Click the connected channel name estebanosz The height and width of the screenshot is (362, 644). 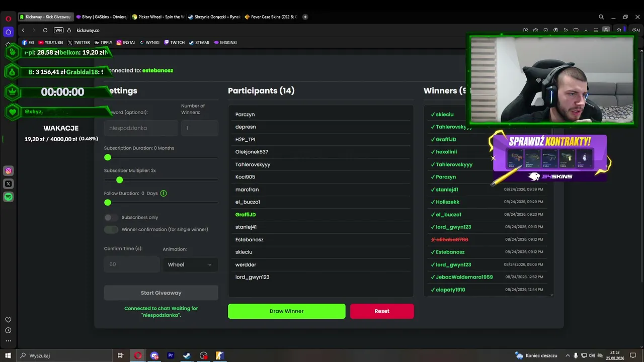click(x=157, y=70)
